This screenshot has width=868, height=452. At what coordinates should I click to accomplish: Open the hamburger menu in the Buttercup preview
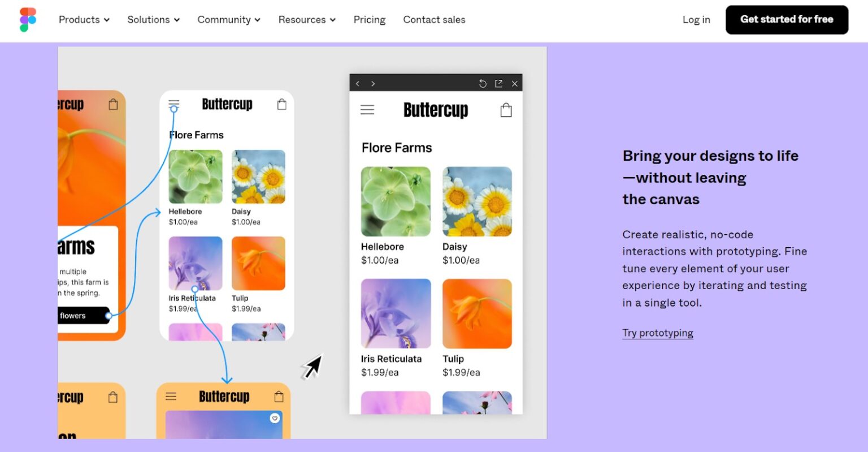click(x=367, y=109)
